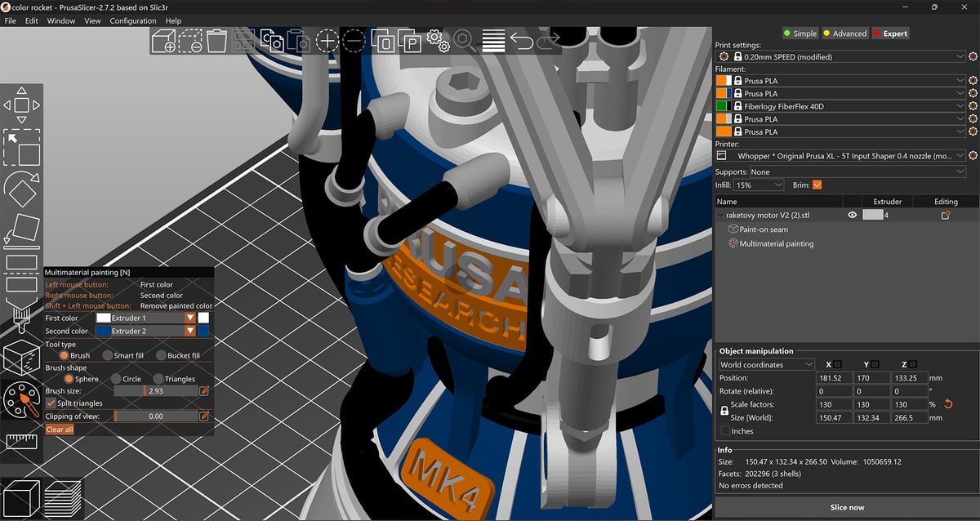Screen dimensions: 980x521
Task: Switch to the 3D editor view cube
Action: coord(22,498)
